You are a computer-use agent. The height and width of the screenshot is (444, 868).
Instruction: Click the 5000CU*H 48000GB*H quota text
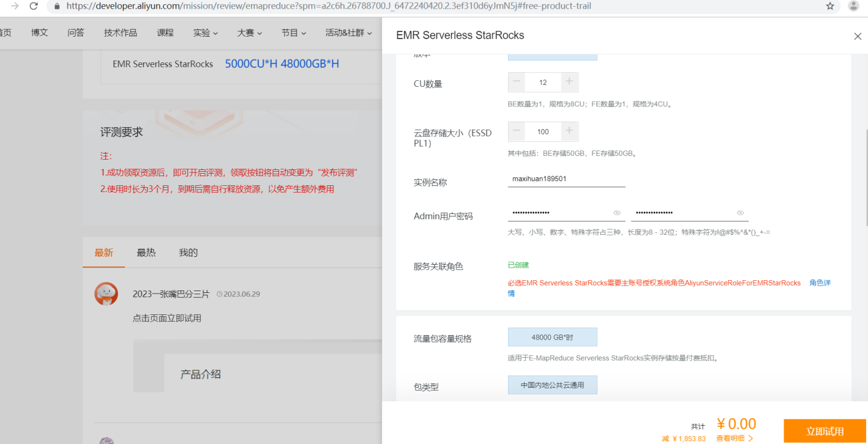coord(282,64)
